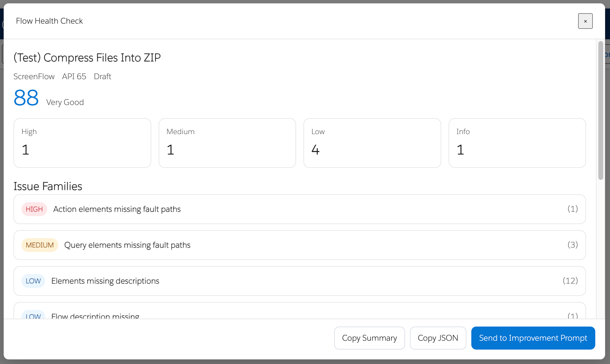Click the MEDIUM severity badge

[x=40, y=245]
